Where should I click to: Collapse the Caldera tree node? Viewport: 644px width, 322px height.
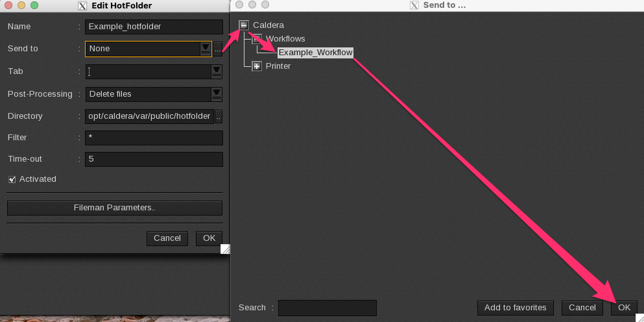244,25
